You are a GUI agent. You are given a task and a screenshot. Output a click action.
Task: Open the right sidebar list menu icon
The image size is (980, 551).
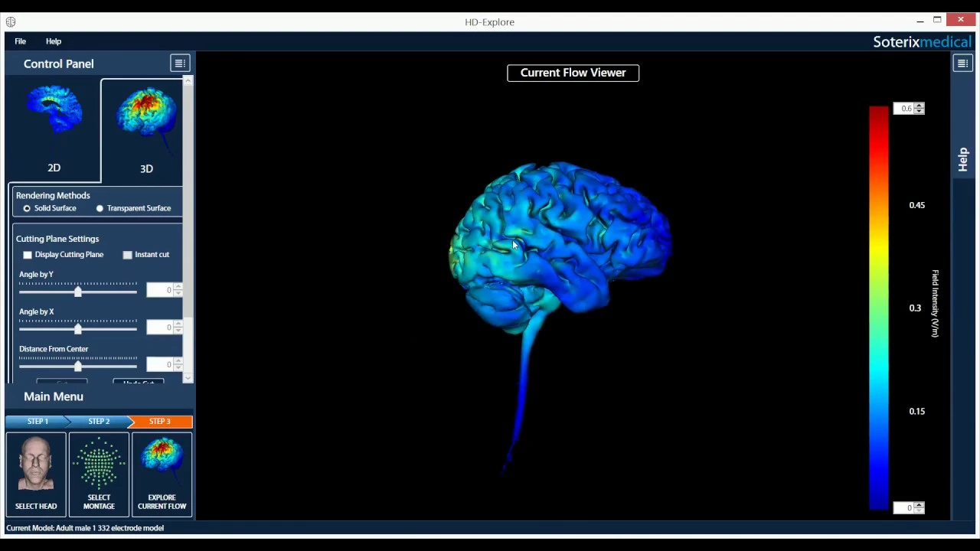tap(962, 64)
